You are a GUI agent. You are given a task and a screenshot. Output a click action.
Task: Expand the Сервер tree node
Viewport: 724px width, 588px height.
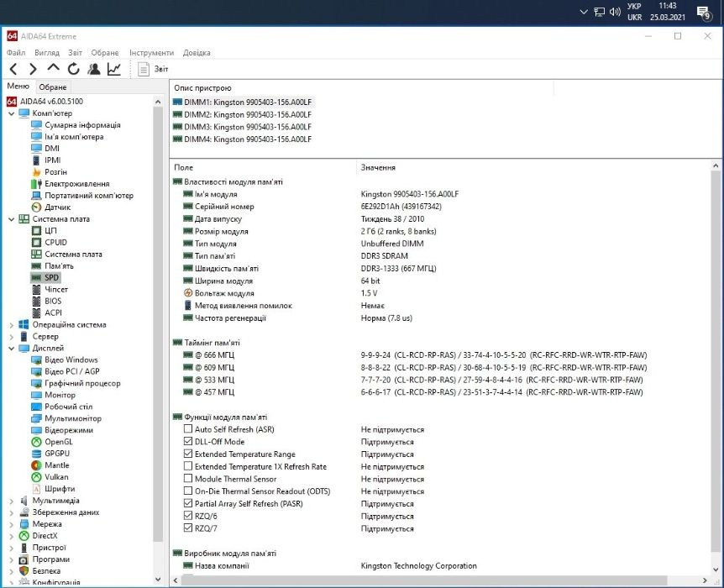[12, 337]
